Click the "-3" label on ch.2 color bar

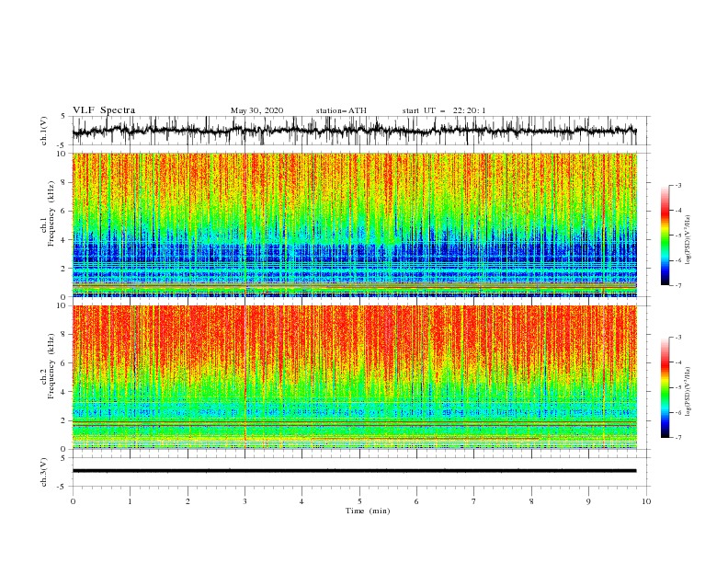[678, 338]
